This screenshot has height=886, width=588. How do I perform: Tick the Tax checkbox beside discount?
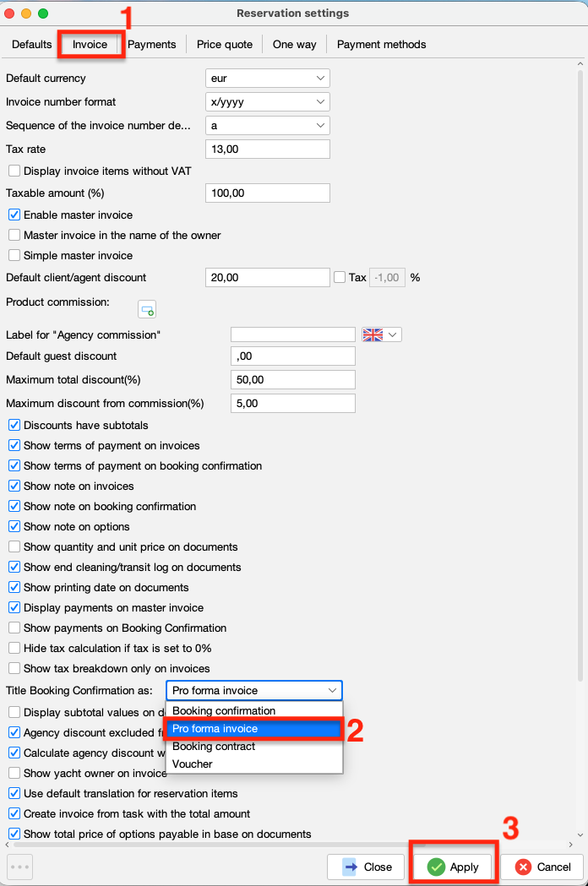(x=340, y=277)
